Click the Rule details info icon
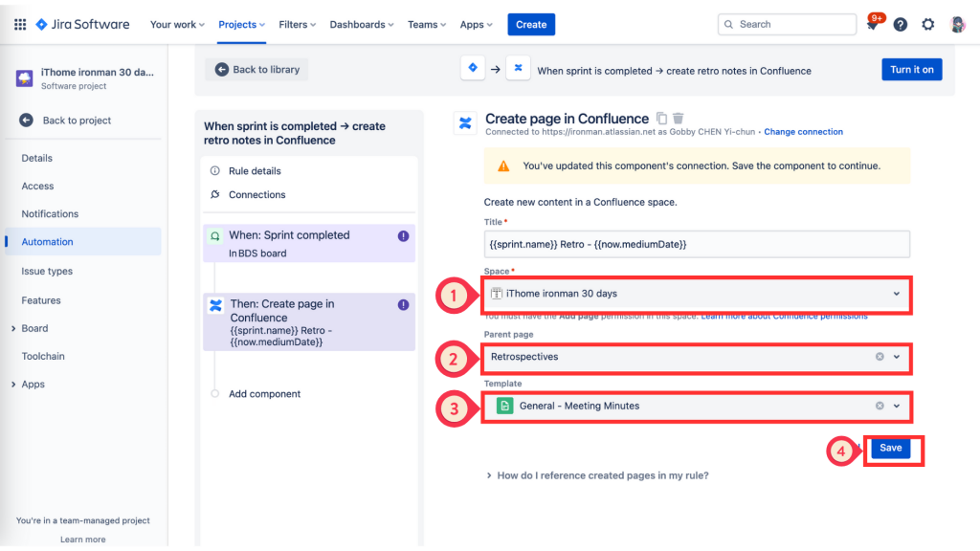The image size is (980, 551). click(x=215, y=170)
